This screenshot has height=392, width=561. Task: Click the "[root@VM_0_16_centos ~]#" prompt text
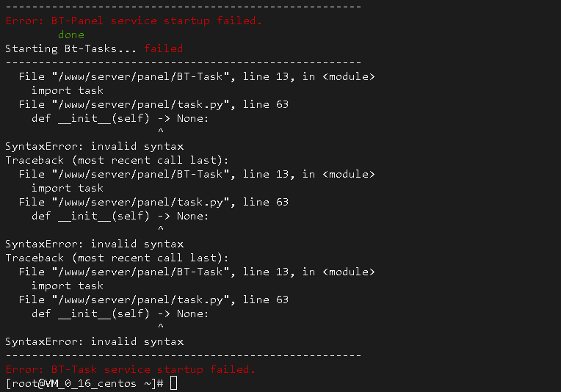tap(84, 383)
